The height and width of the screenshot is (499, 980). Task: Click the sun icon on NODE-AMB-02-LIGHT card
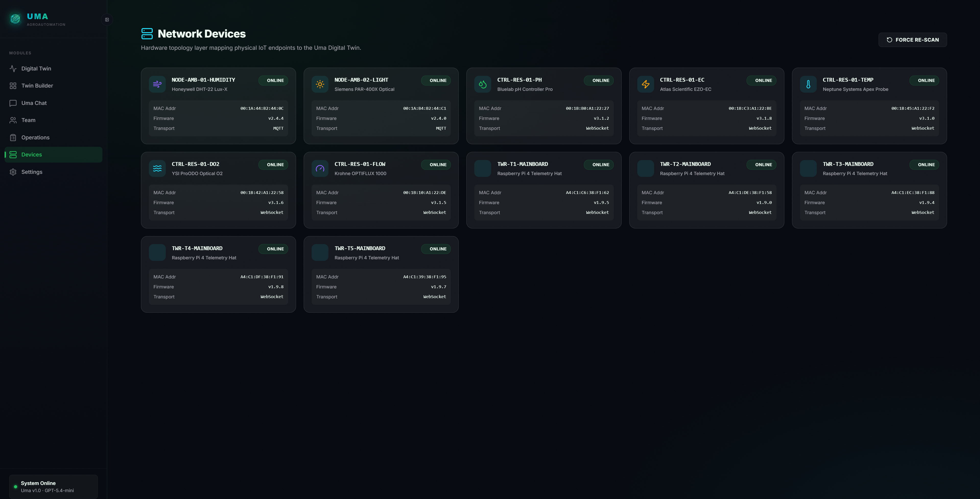[320, 84]
